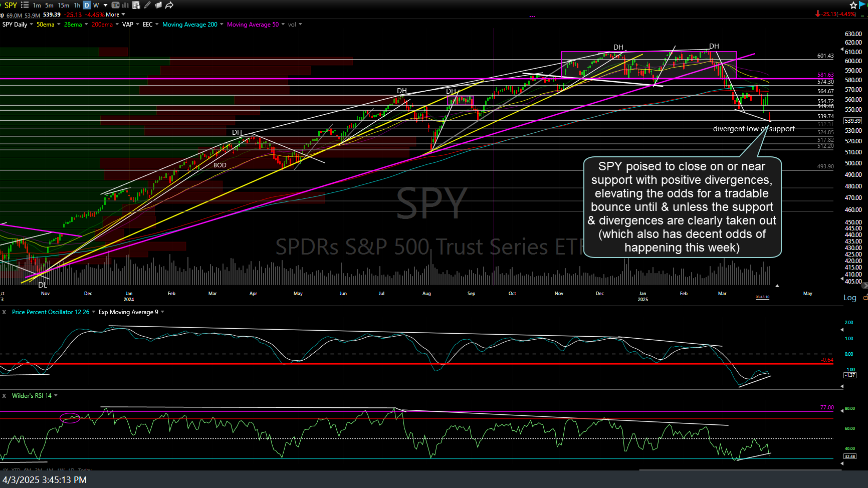The width and height of the screenshot is (868, 488).
Task: Open the add-indicator calendar grid icon
Action: 136,5
